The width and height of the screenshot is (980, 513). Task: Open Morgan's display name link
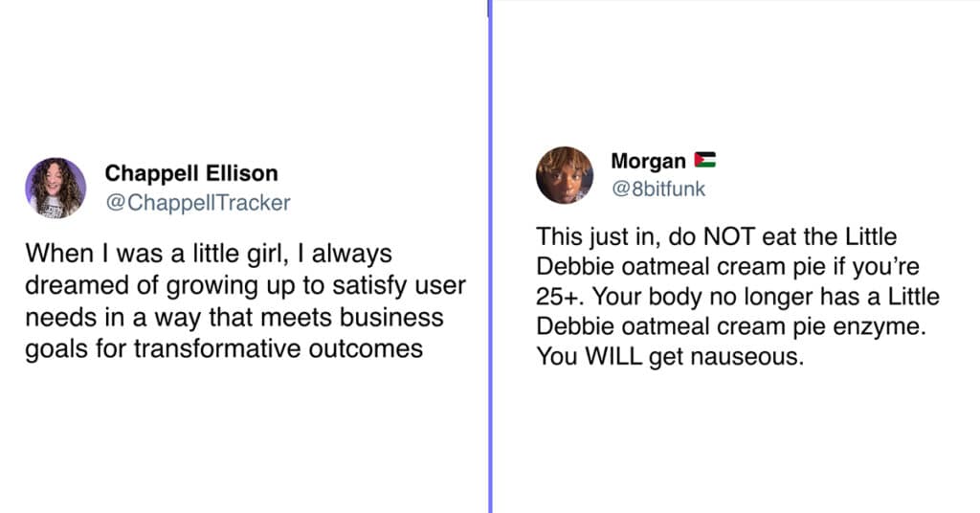[648, 161]
